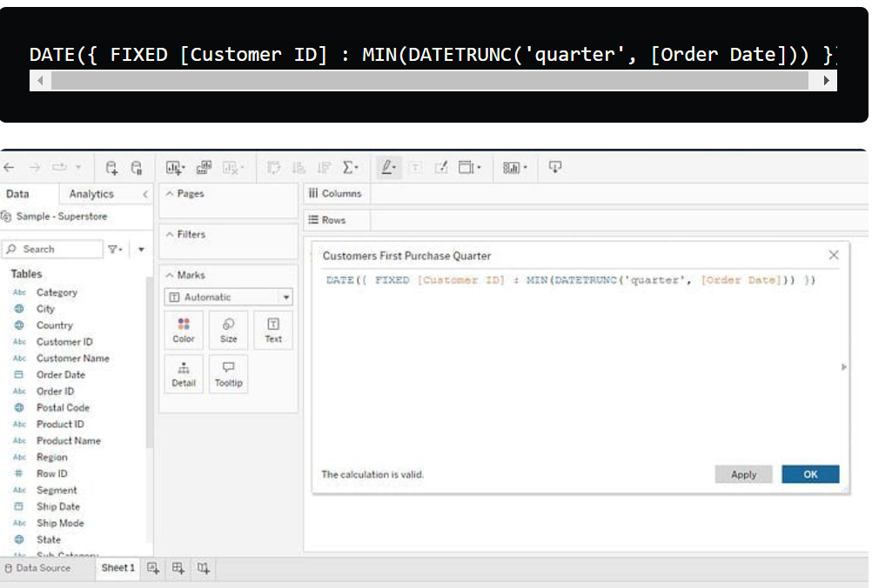Open the Color shelf on the Marks card

click(183, 329)
